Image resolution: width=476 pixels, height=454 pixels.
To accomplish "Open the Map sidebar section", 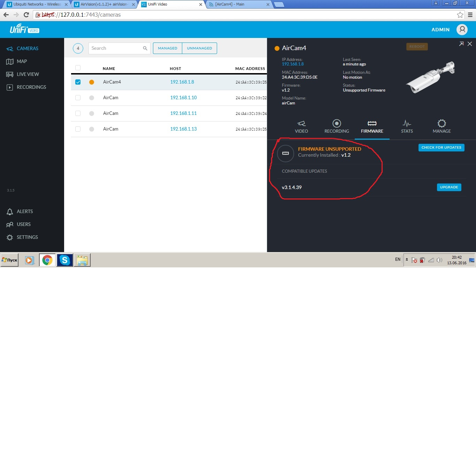I will (x=16, y=61).
